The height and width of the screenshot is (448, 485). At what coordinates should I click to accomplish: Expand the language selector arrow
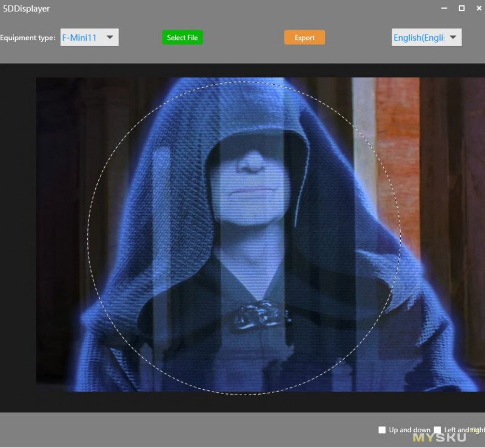point(453,37)
